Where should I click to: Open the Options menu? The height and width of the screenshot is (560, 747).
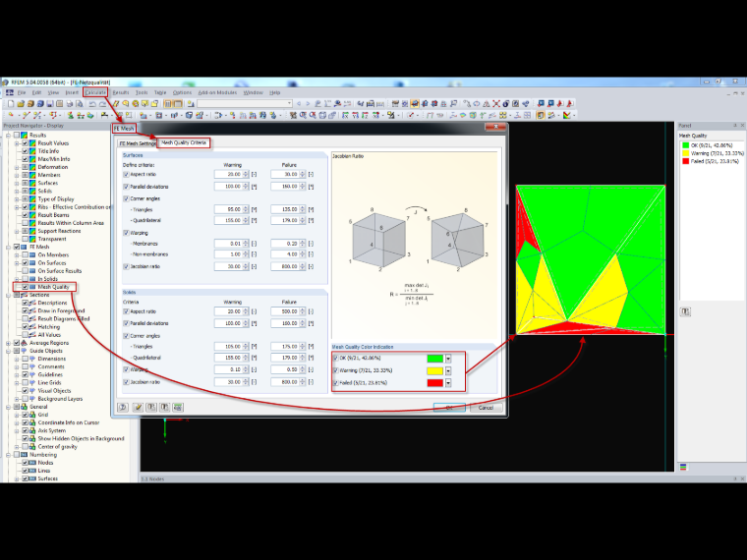click(x=182, y=92)
